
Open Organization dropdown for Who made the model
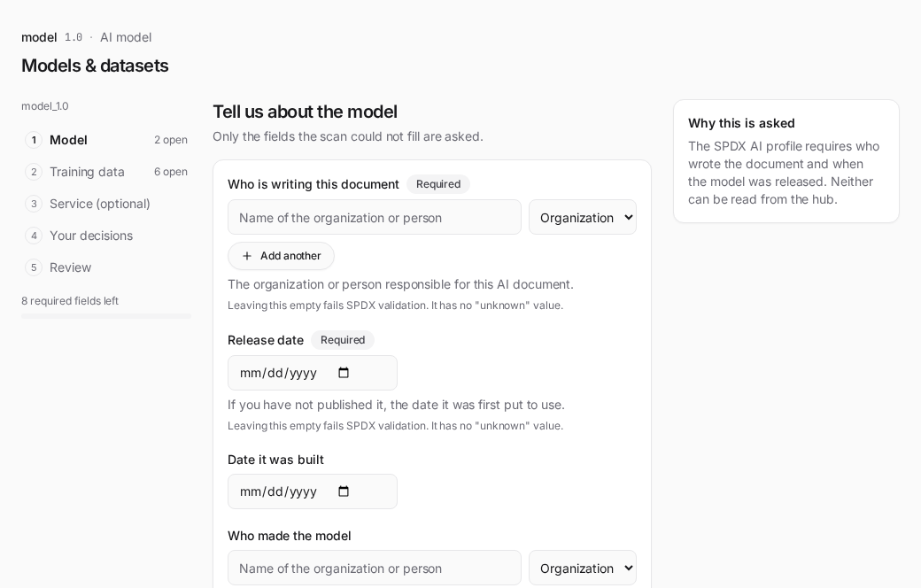583,568
